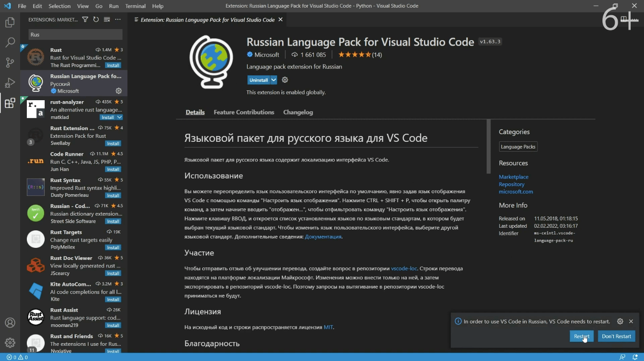Open notification gear settings icon
Viewport: 644px width, 361px height.
pos(620,321)
